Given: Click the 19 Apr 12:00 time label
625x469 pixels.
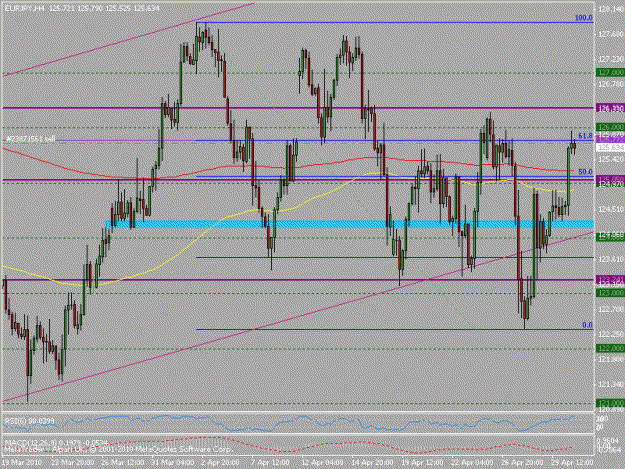Looking at the screenshot, I should coord(422,463).
